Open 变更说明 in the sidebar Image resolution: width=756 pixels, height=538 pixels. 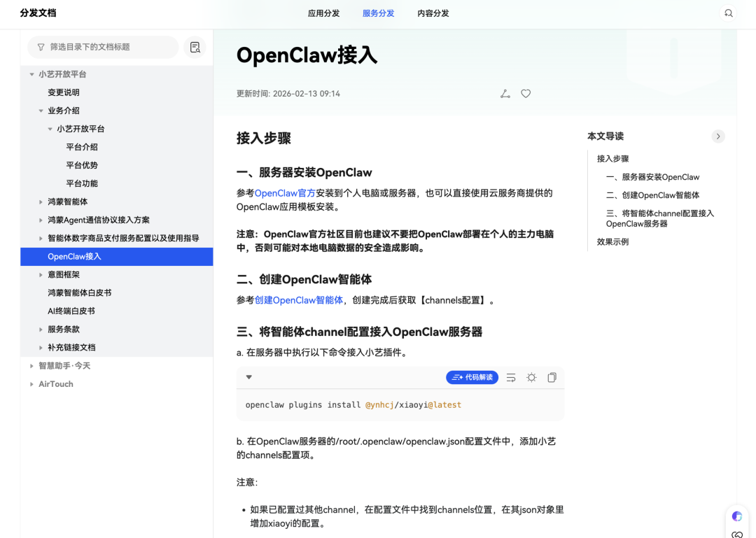[x=64, y=92]
